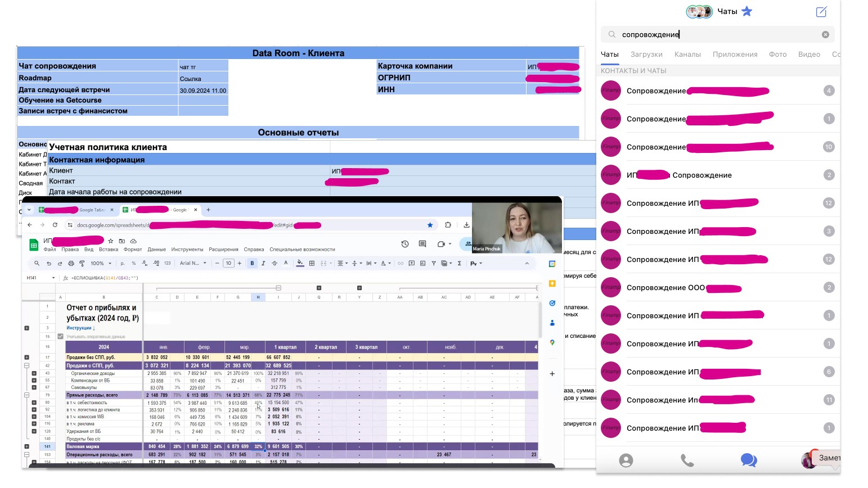Open the Сопровождение chat with 4 unread

(x=718, y=91)
